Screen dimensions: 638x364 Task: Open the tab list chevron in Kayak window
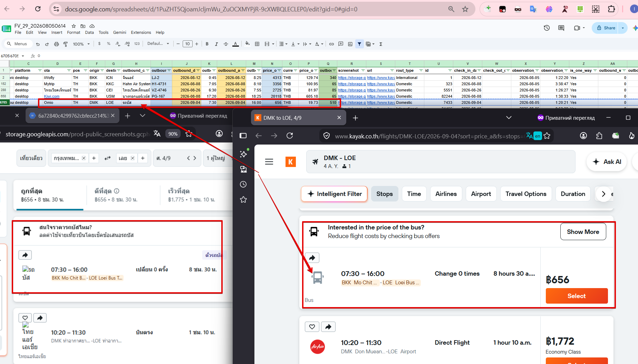pos(509,118)
